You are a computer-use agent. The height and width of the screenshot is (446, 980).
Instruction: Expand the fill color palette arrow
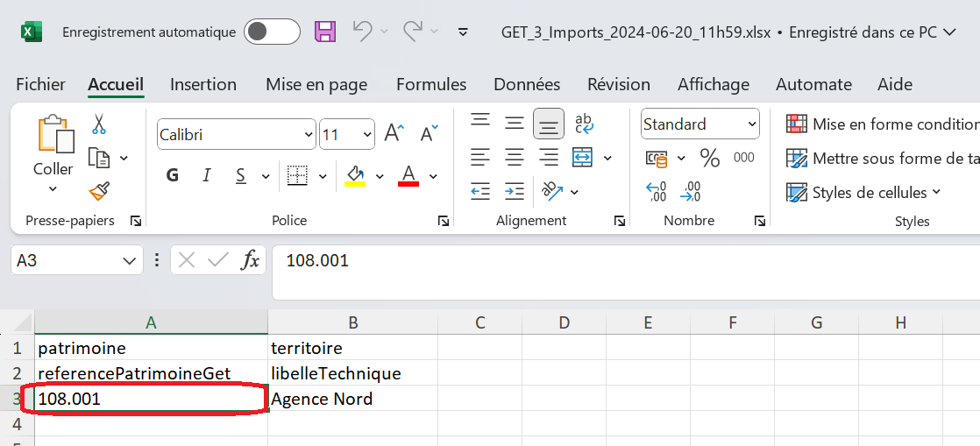pyautogui.click(x=380, y=177)
